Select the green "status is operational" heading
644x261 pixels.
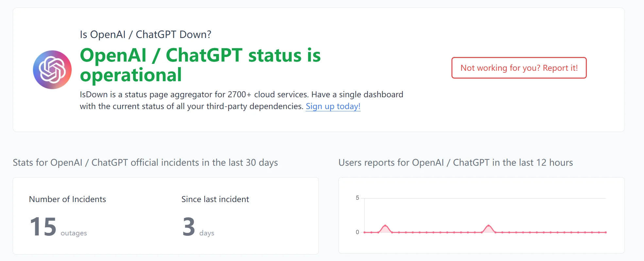200,65
